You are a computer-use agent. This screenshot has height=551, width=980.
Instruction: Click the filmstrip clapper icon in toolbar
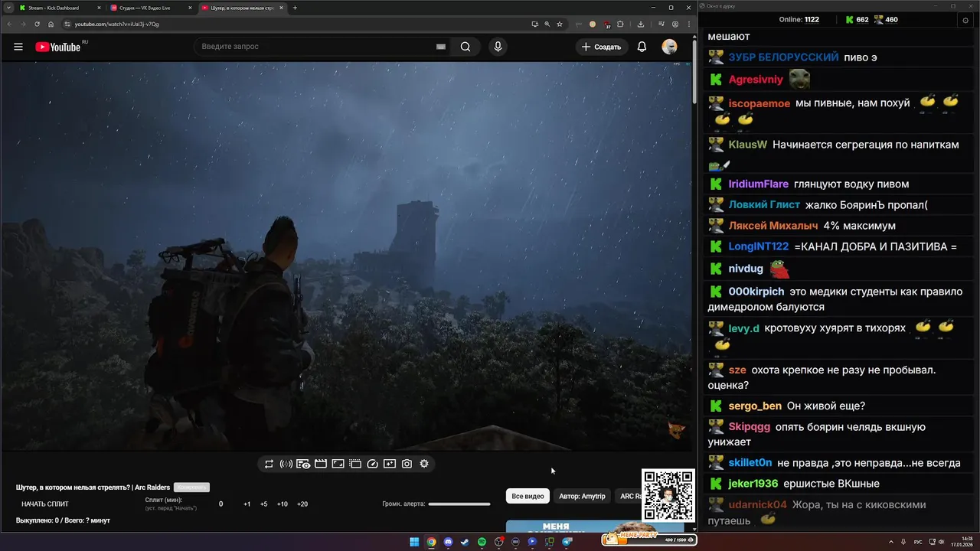click(321, 464)
